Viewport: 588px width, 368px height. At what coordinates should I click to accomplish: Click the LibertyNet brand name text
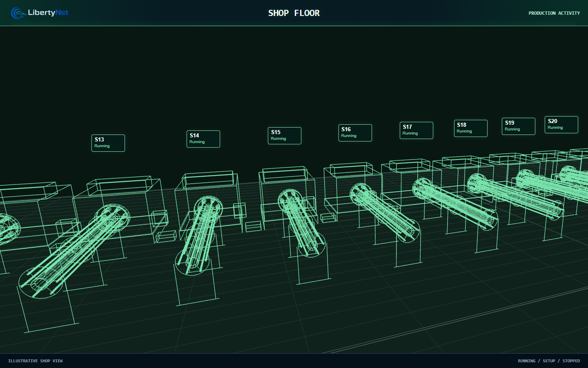click(48, 13)
